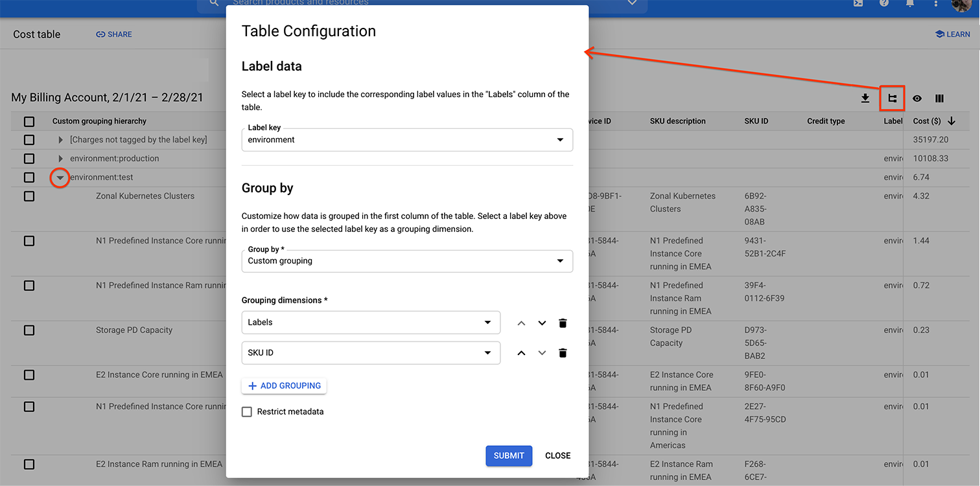
Task: Delete the SKU ID grouping dimension
Action: 563,353
